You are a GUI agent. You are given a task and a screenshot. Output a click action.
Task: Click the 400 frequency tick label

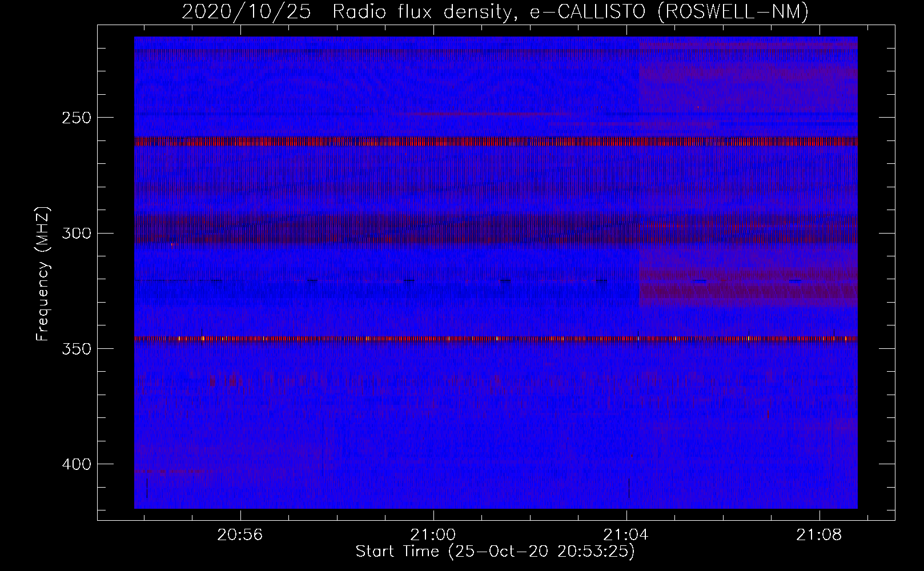(76, 464)
